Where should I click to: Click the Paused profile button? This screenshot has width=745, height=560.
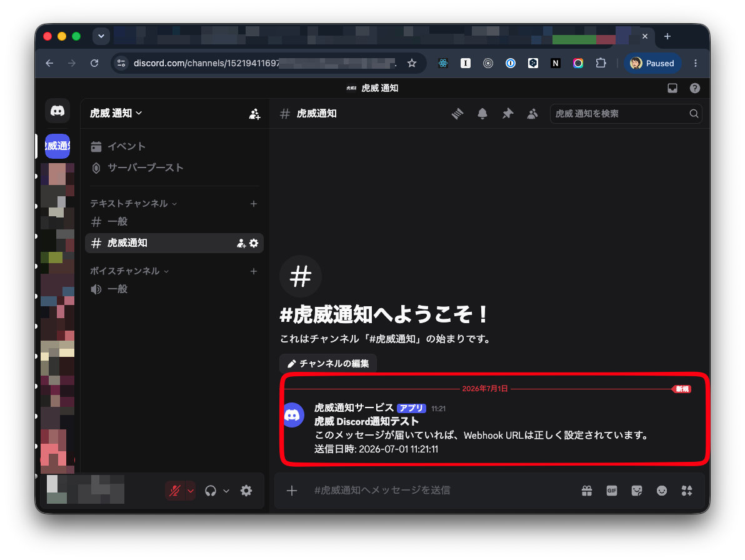click(652, 63)
